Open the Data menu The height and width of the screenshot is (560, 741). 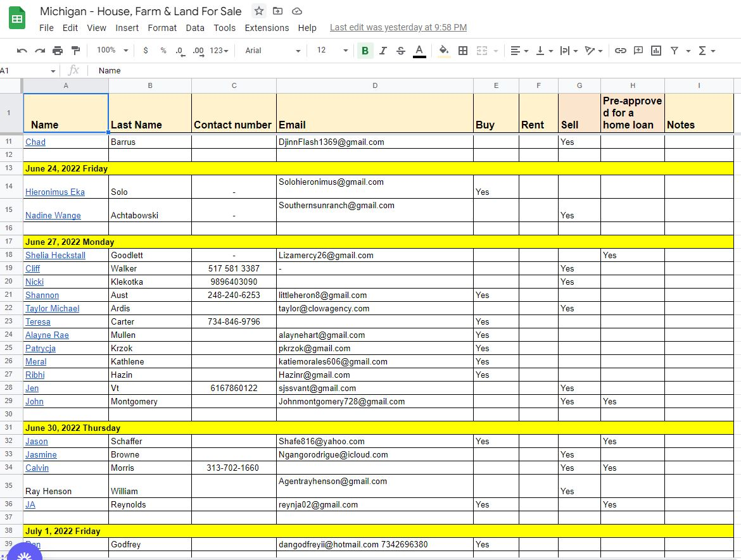194,28
